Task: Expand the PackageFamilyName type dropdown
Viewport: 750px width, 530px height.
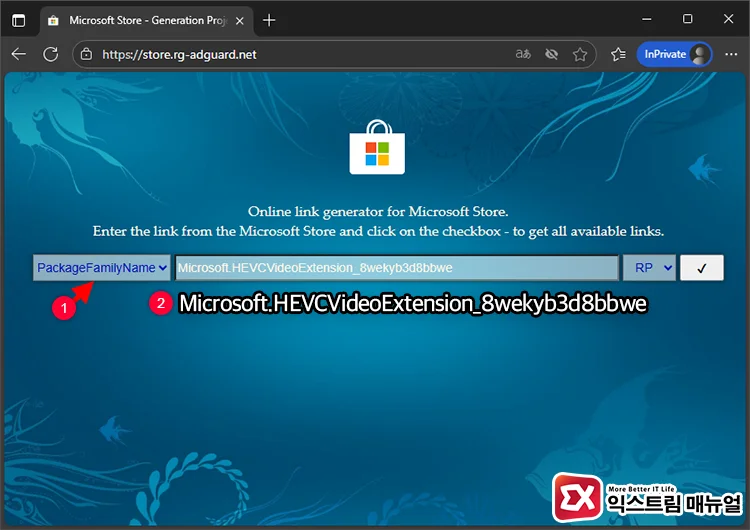Action: pos(101,268)
